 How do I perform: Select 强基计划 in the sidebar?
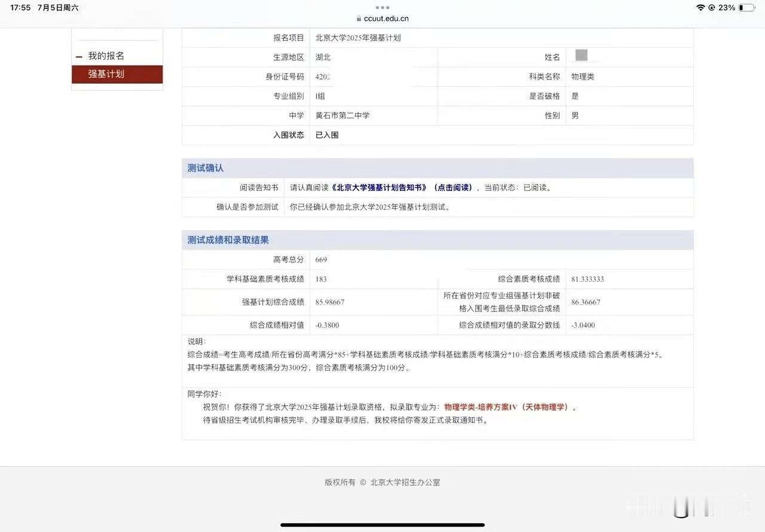117,74
